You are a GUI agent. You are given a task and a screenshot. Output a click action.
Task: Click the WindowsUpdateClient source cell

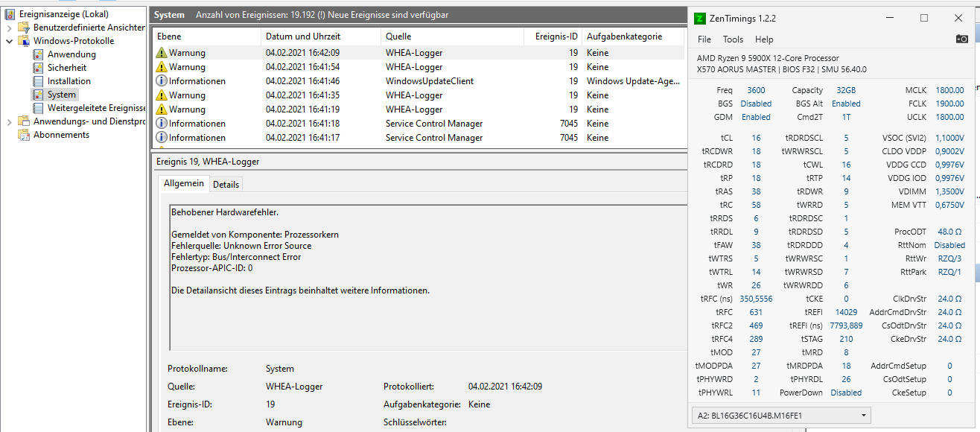tap(430, 81)
